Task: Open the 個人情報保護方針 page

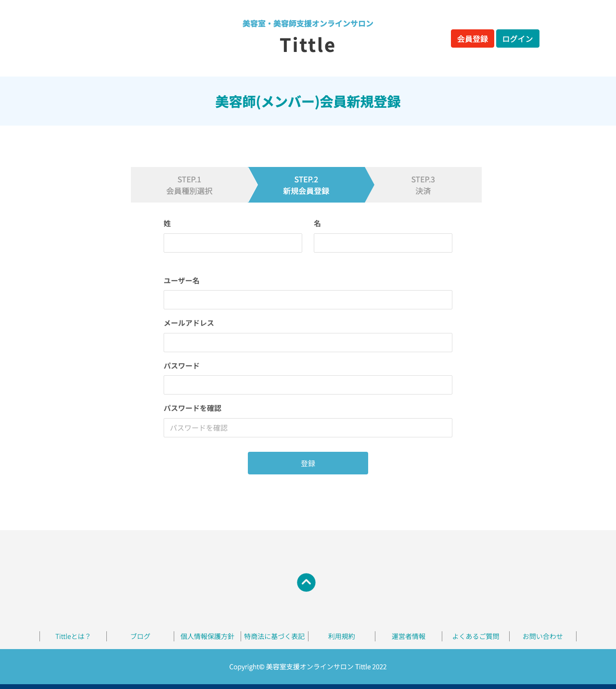Action: (x=207, y=636)
